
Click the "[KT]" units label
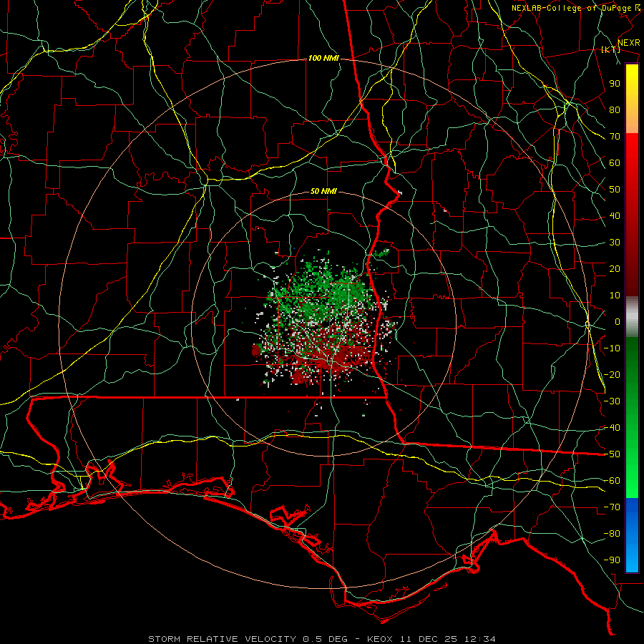pos(611,49)
